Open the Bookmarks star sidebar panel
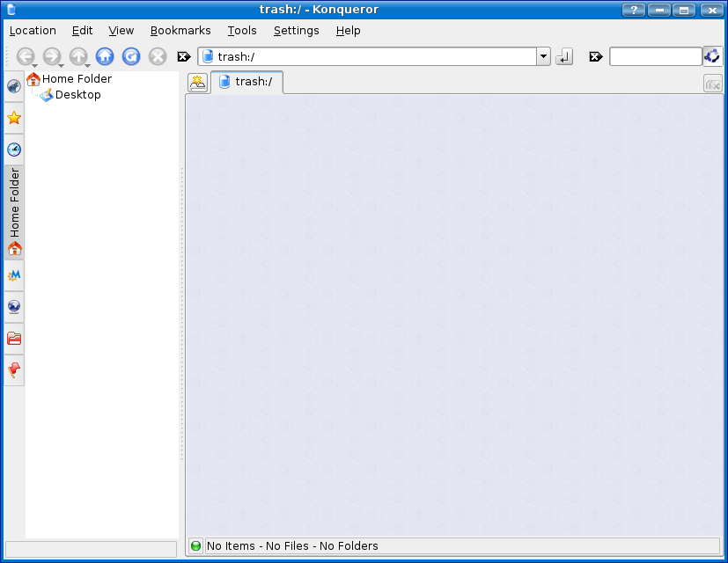The width and height of the screenshot is (728, 563). (x=14, y=118)
